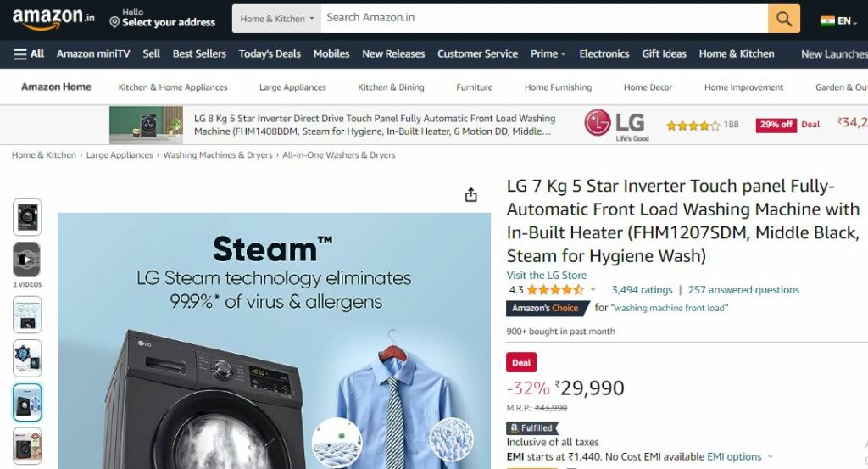Open the All hamburger menu
Viewport: 868px width, 469px height.
pyautogui.click(x=29, y=53)
